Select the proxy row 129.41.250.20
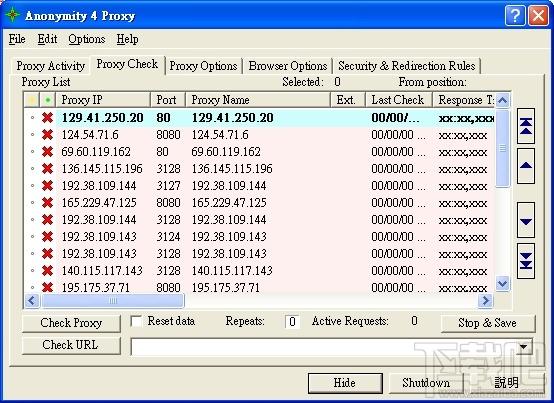This screenshot has width=554, height=403. click(260, 118)
